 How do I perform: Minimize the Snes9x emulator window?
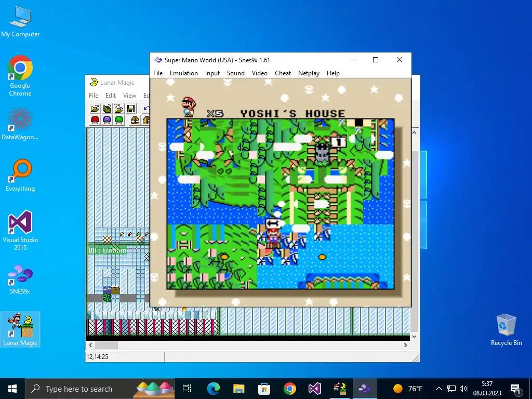click(352, 60)
